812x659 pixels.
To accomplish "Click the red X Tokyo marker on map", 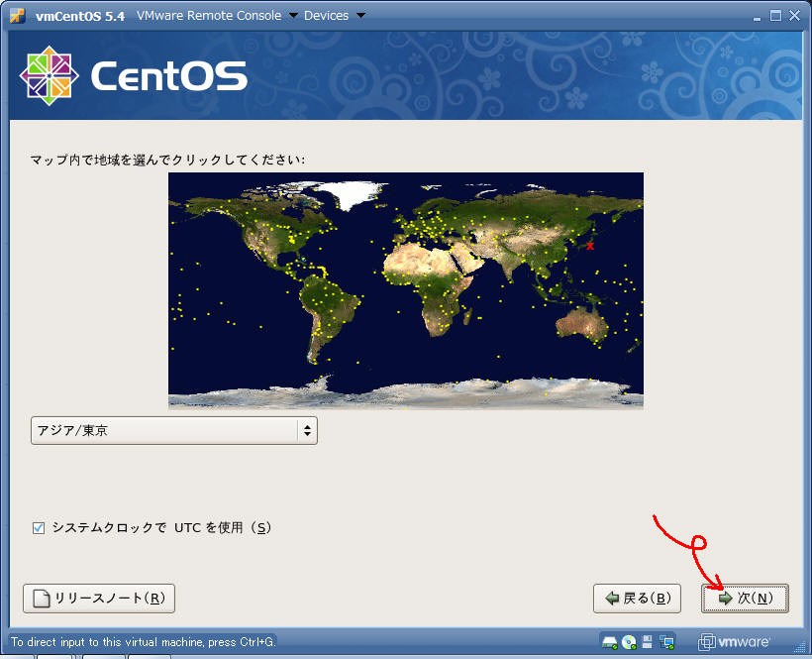I will [590, 246].
